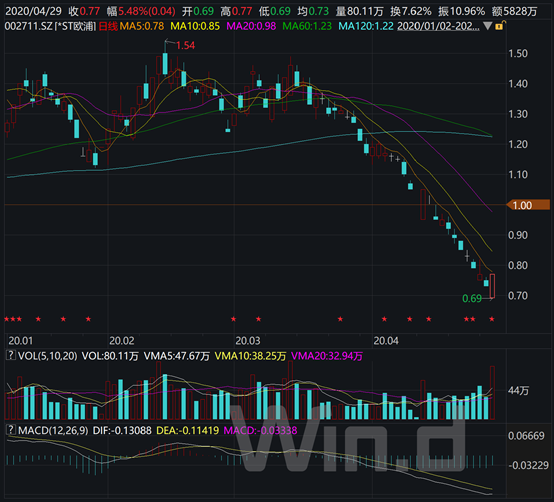This screenshot has height=502, width=554.
Task: Click the amplitude value 振10.96%
Action: [461, 11]
